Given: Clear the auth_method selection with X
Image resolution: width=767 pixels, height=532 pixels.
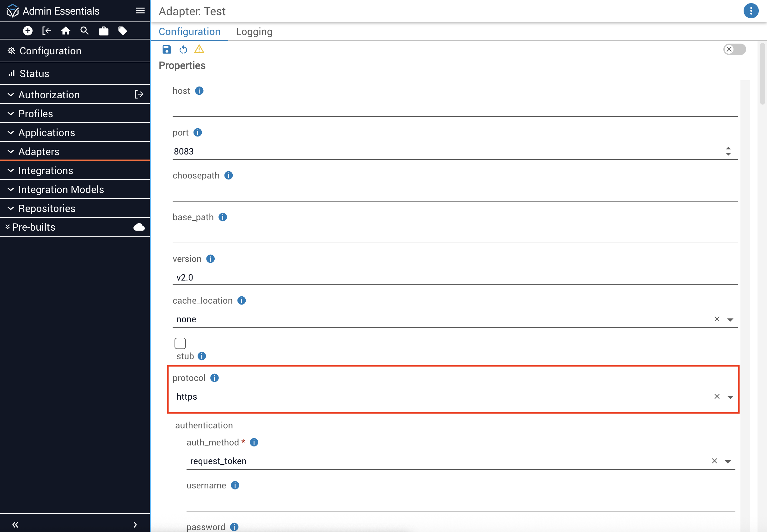Looking at the screenshot, I should tap(714, 461).
